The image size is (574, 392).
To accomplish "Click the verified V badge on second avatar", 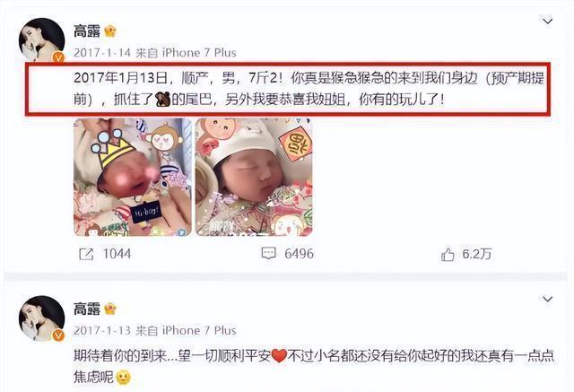I will (58, 335).
